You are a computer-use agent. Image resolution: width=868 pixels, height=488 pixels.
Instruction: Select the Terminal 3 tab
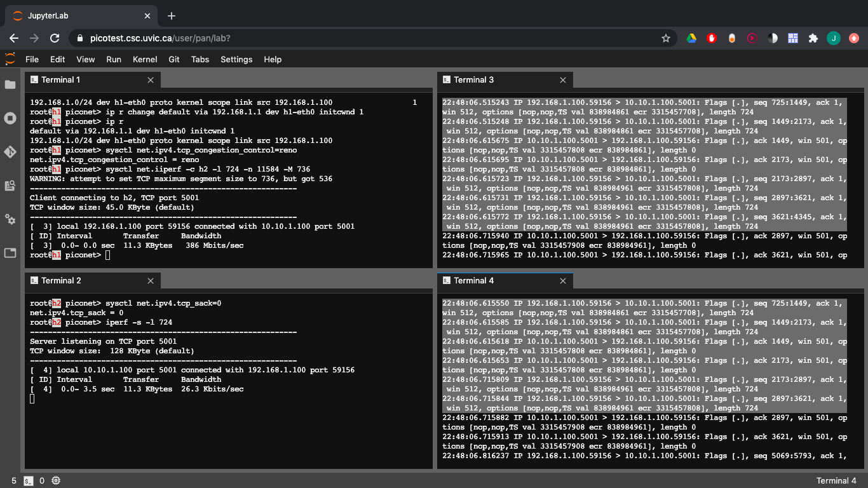click(x=473, y=80)
